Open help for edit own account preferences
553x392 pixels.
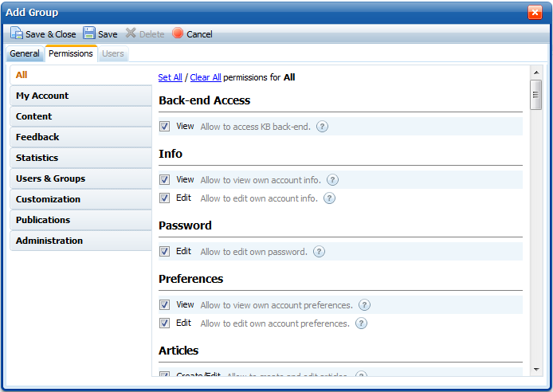tap(361, 323)
